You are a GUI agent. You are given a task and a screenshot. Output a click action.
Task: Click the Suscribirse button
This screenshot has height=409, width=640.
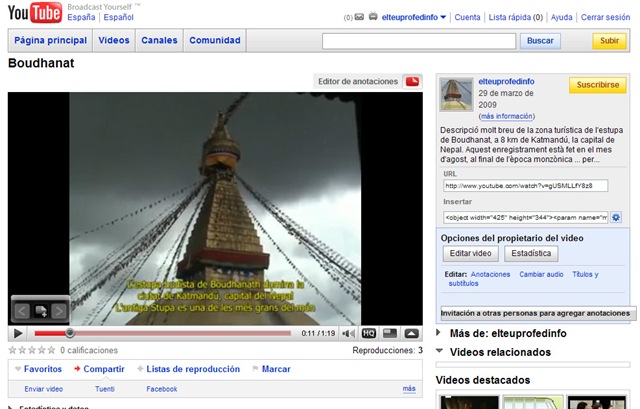(x=598, y=85)
